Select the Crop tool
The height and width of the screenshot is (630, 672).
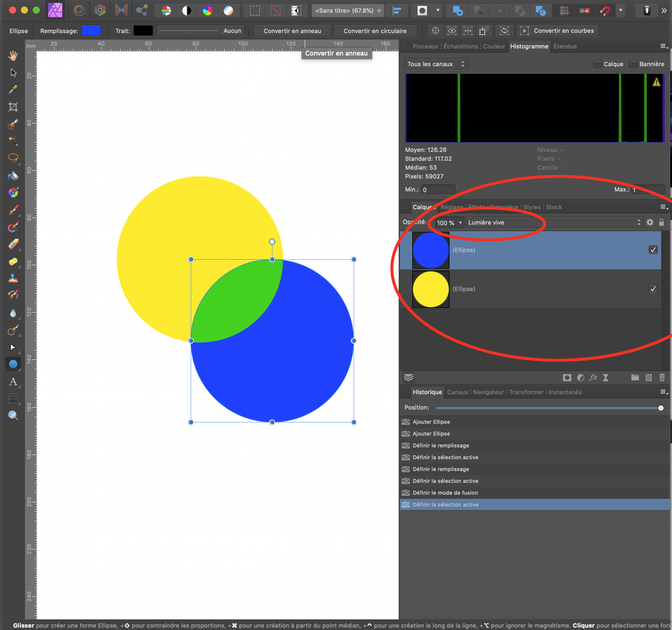coord(13,106)
